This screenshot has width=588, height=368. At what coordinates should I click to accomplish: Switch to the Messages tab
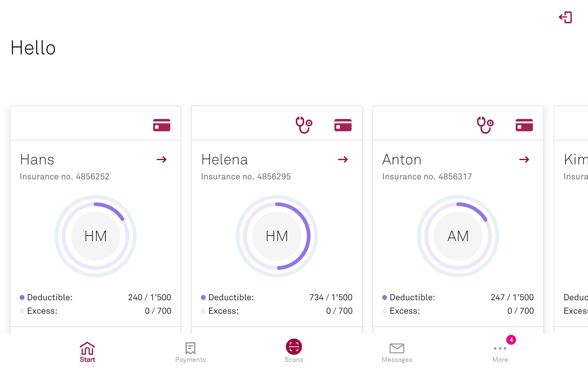pos(397,352)
